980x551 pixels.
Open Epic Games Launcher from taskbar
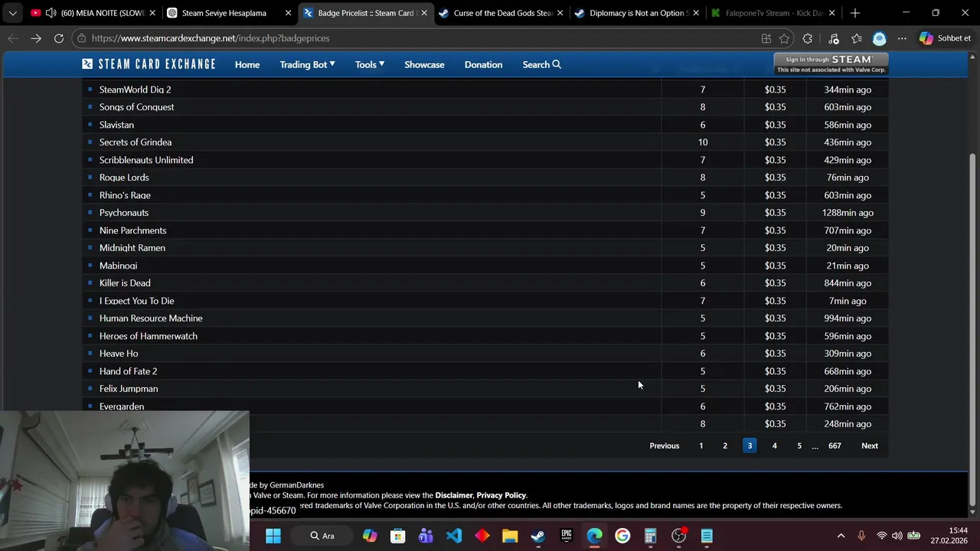[x=567, y=536]
